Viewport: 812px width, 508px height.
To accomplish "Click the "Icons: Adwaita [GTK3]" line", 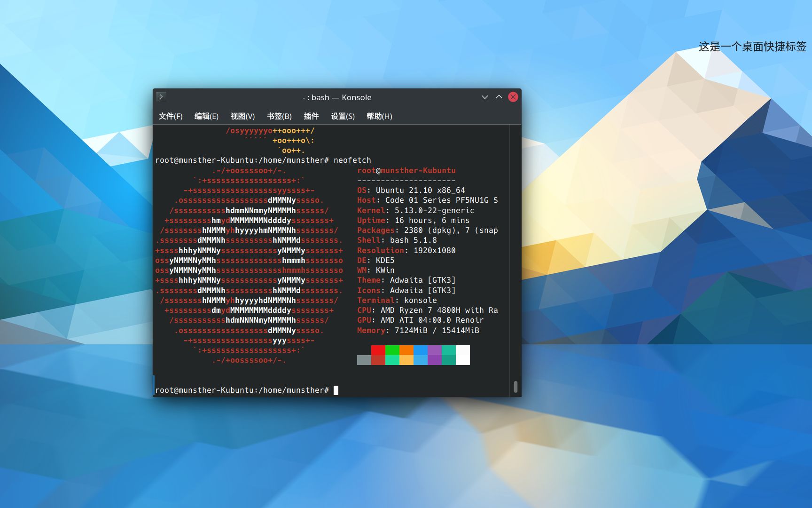I will click(x=406, y=291).
